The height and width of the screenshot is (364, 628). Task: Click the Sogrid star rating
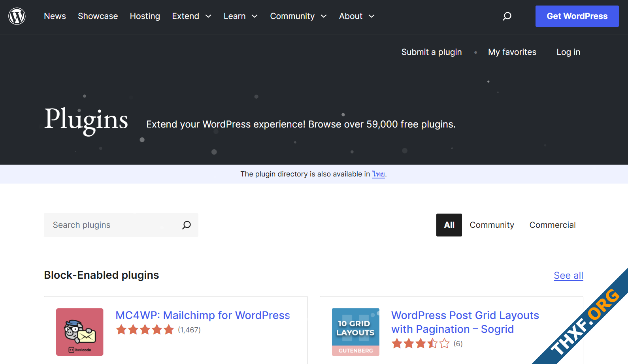coord(421,343)
